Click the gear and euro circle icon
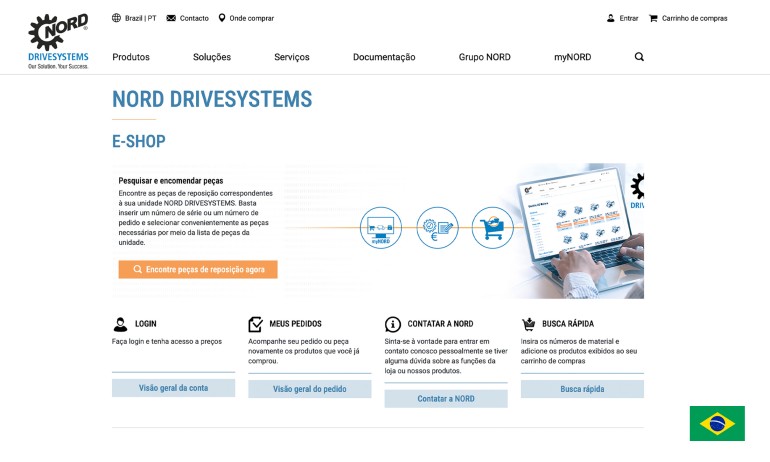The height and width of the screenshot is (462, 770). [437, 227]
